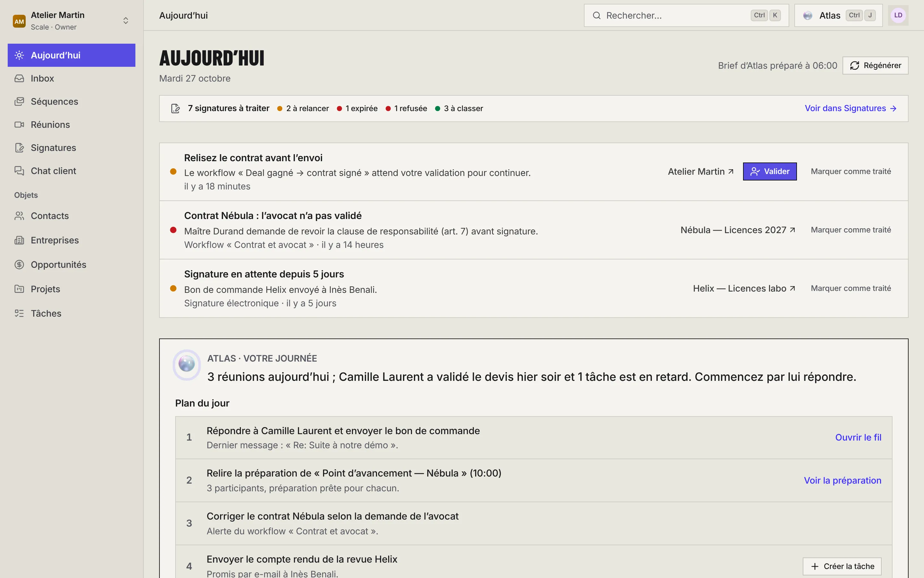Click the Chat client bubbles icon
Screen dimensions: 924x578
tap(19, 171)
